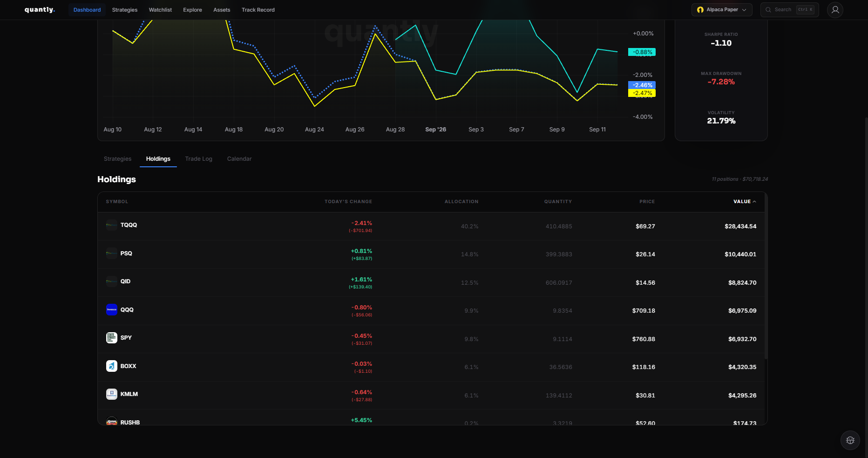Image resolution: width=868 pixels, height=458 pixels.
Task: Sort by Symbol column header
Action: pos(117,202)
